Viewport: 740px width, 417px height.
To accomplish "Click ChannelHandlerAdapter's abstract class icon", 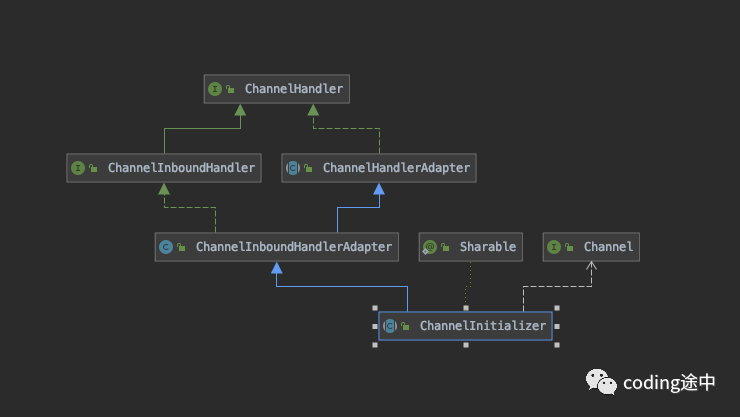I will 293,167.
